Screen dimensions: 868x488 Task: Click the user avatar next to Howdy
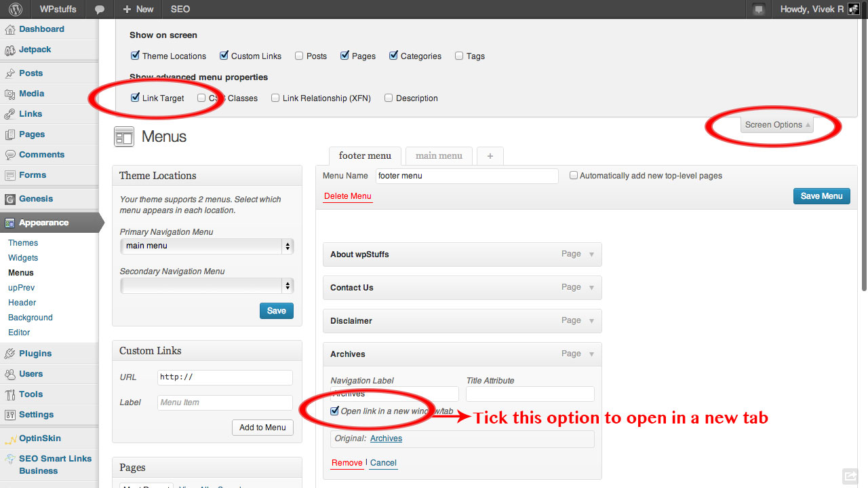[854, 10]
